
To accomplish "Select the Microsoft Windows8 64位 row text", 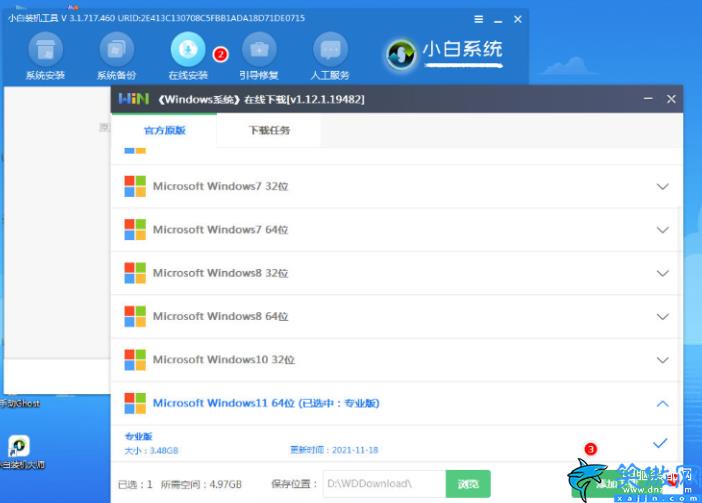I will click(220, 316).
